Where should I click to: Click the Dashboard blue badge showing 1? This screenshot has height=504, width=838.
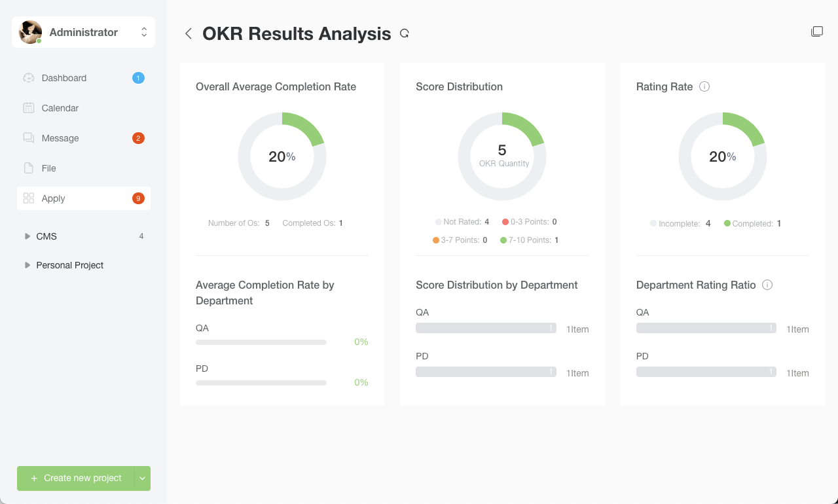(138, 78)
